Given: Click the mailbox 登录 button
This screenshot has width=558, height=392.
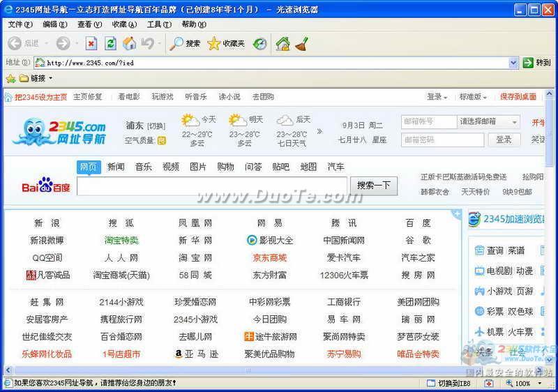Looking at the screenshot, I should point(504,140).
